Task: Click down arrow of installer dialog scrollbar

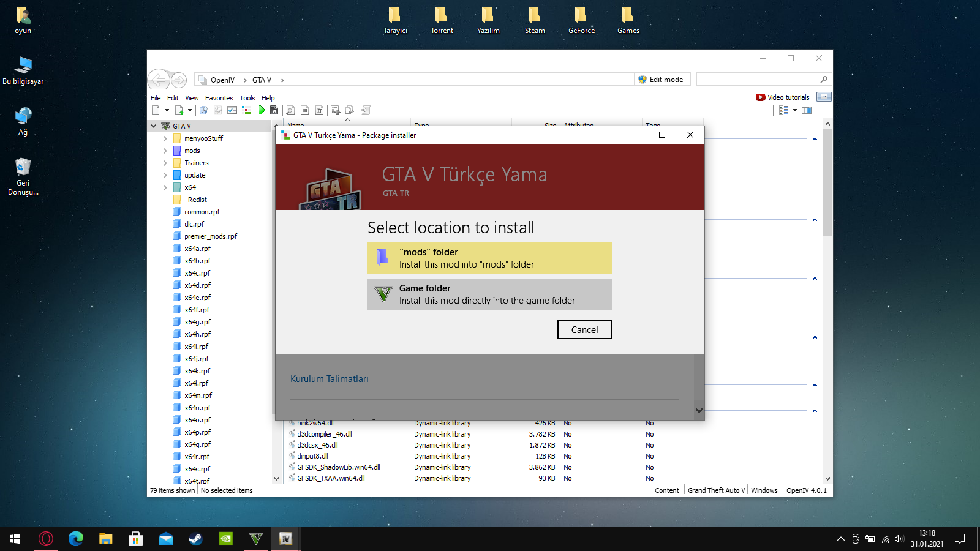Action: (x=699, y=410)
